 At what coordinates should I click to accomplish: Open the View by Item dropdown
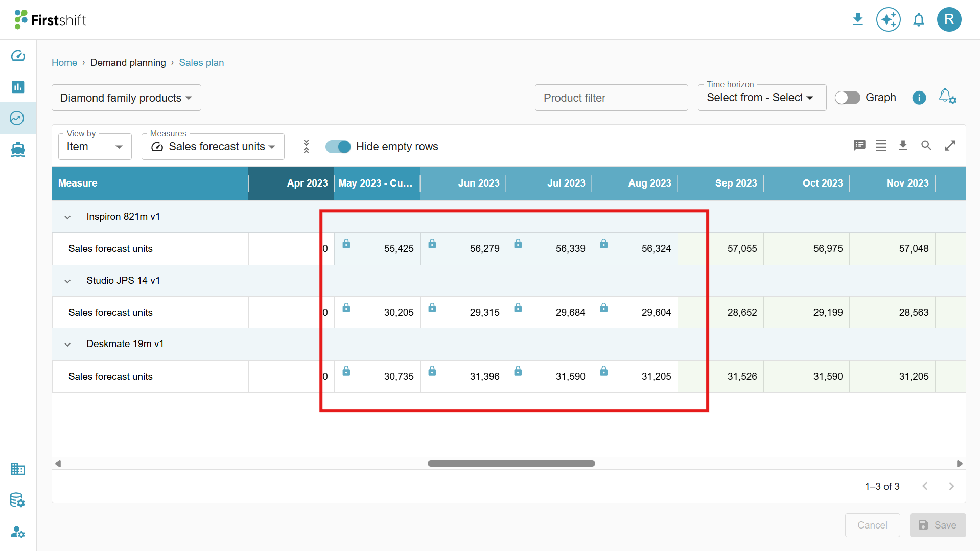coord(95,147)
